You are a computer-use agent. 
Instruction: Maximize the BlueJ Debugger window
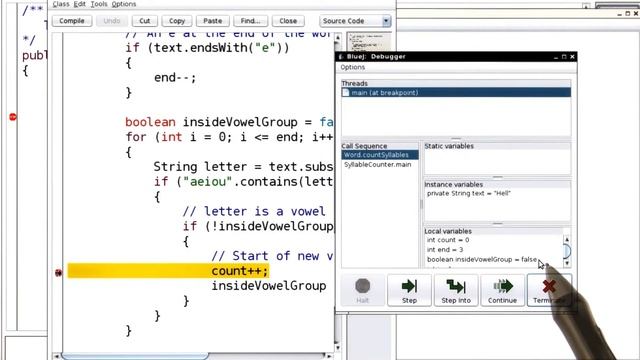(564, 57)
